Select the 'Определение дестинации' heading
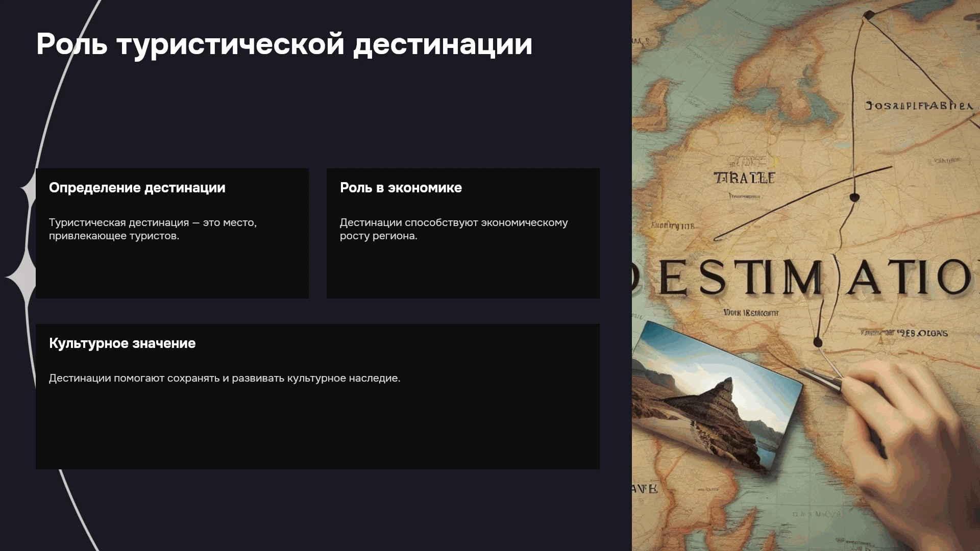The height and width of the screenshot is (551, 980). point(137,188)
